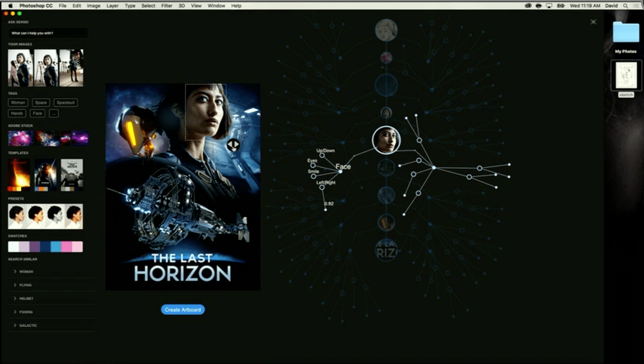The image size is (644, 364).
Task: Open Spotlight search in the menu bar
Action: pyautogui.click(x=626, y=6)
